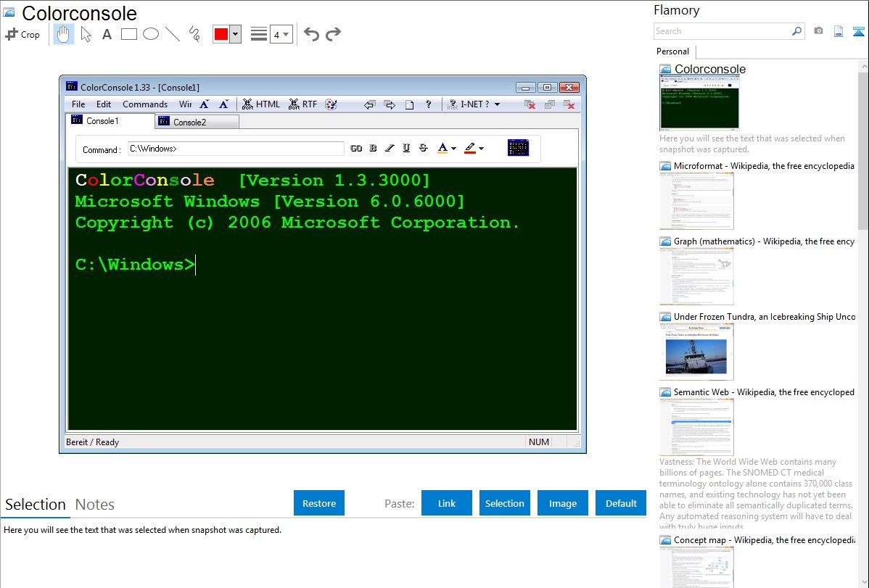
Task: Pick the ellipse shape tool
Action: (x=151, y=34)
